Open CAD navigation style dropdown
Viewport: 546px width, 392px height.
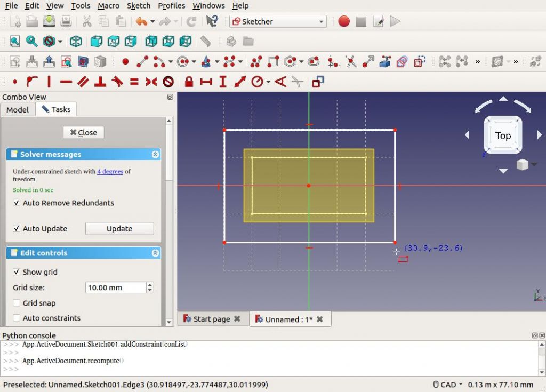point(448,385)
